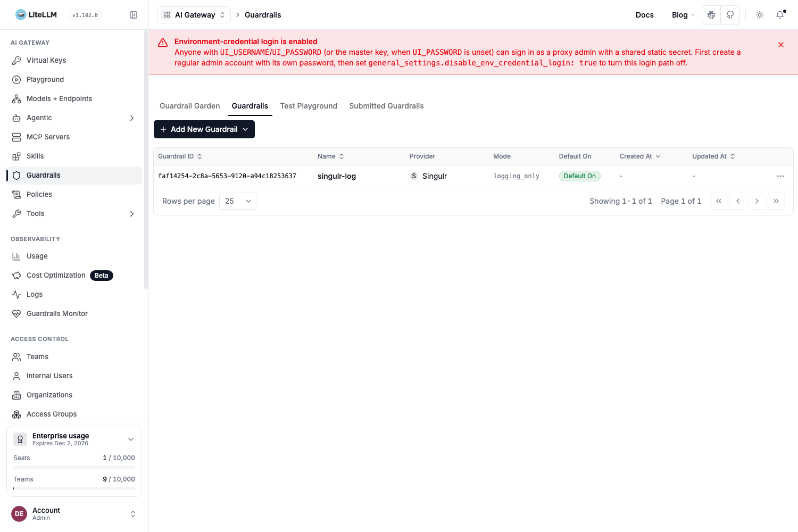Select the Guardrails tab
The height and width of the screenshot is (532, 798).
tap(250, 106)
